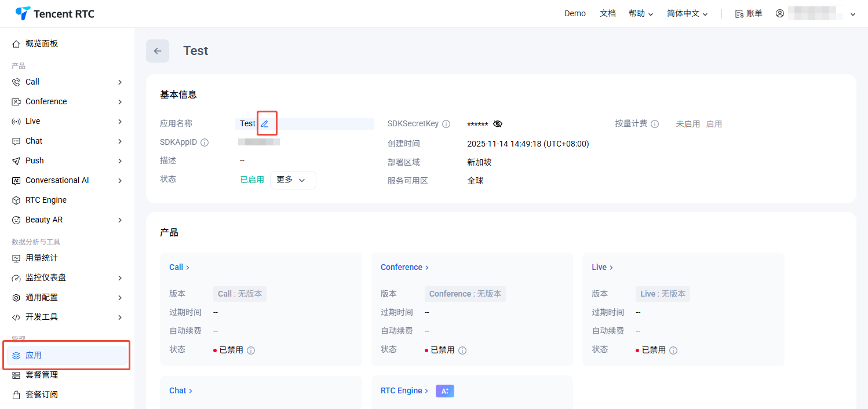Click the info icon beside 按量计费
This screenshot has width=868, height=409.
point(655,124)
